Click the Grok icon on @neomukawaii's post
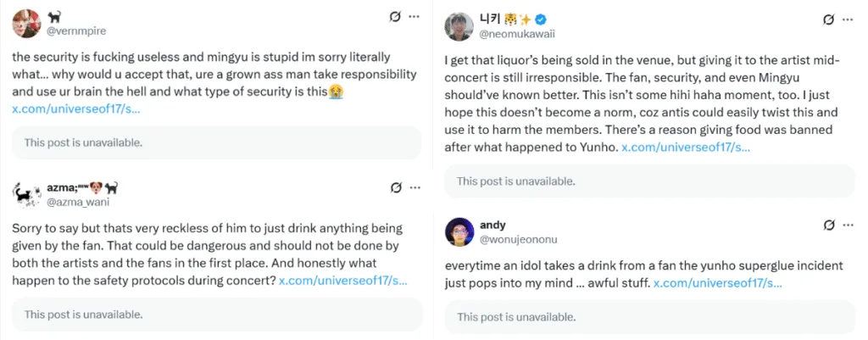The height and width of the screenshot is (340, 868). coord(827,19)
